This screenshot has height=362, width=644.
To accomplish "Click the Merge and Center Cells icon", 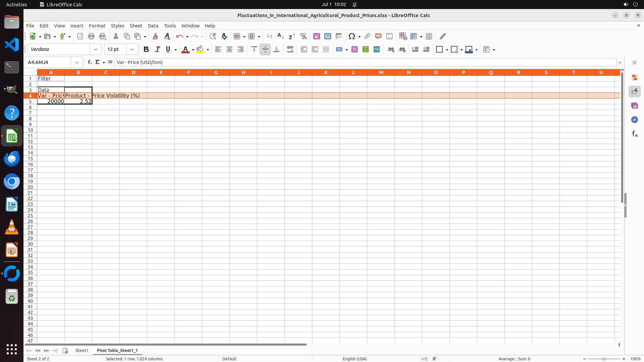I will 304,50.
